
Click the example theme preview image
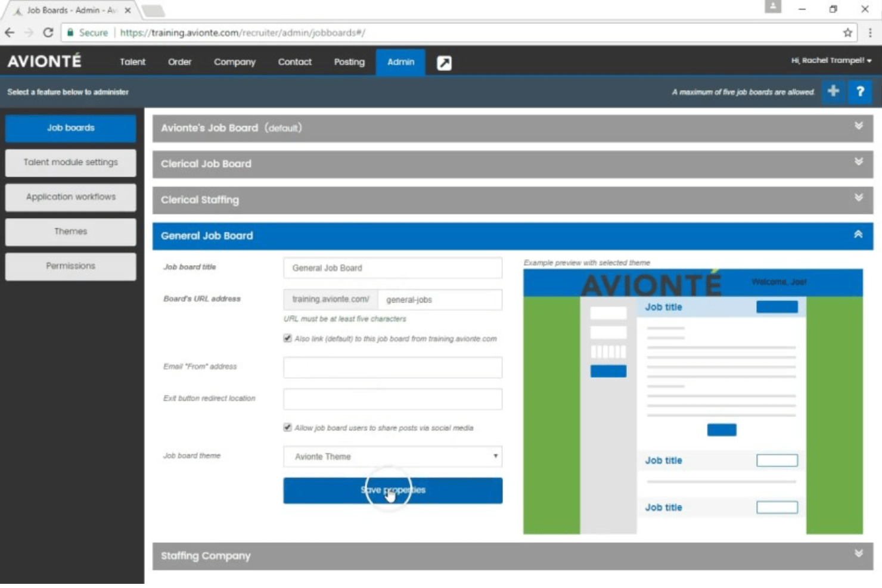(x=693, y=402)
